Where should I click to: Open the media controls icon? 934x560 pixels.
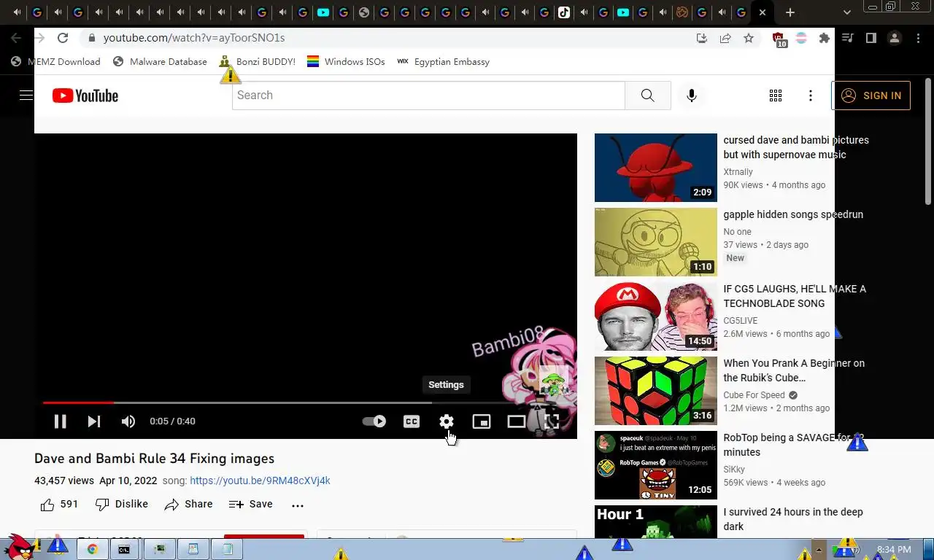coord(848,38)
